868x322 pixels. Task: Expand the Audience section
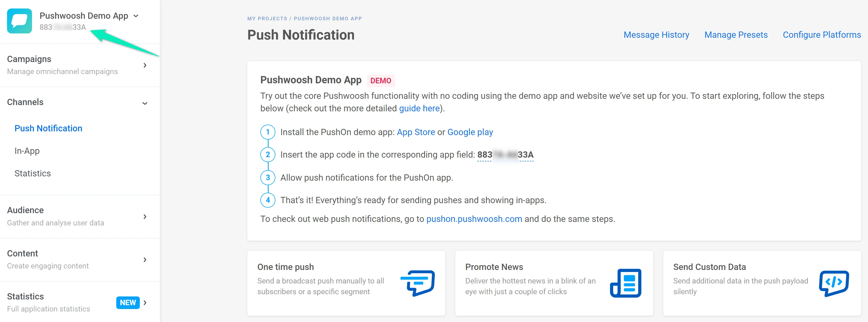pos(145,216)
